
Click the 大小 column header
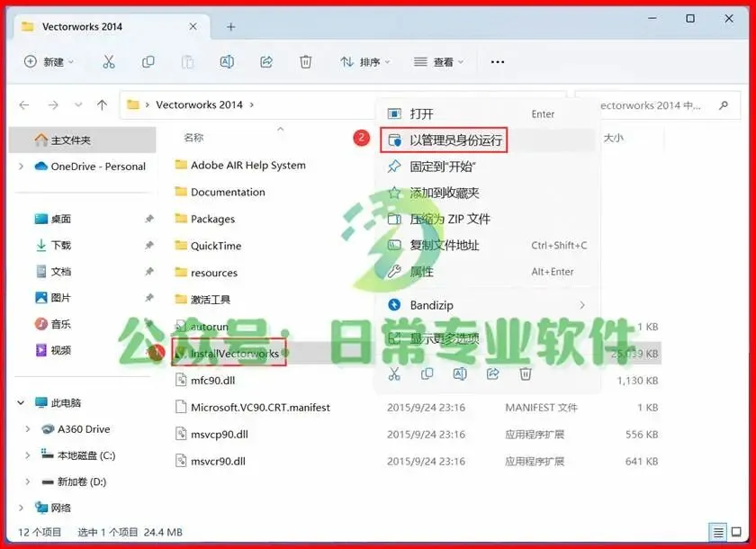(x=613, y=138)
